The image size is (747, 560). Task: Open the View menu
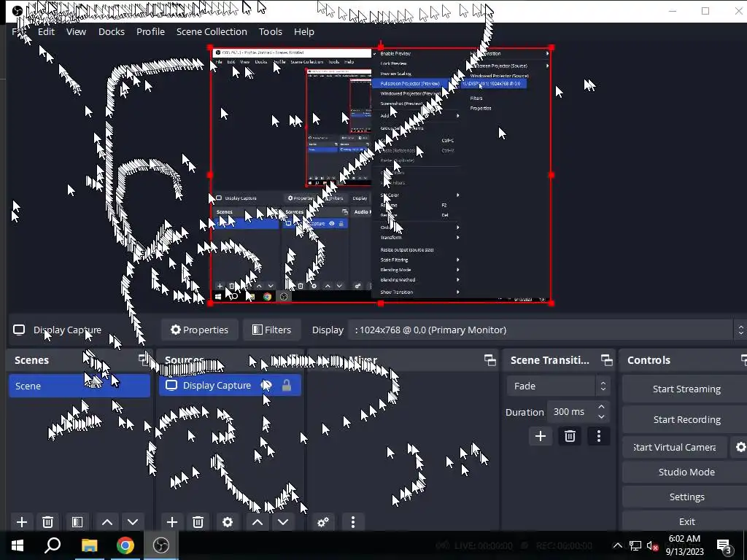pyautogui.click(x=76, y=31)
